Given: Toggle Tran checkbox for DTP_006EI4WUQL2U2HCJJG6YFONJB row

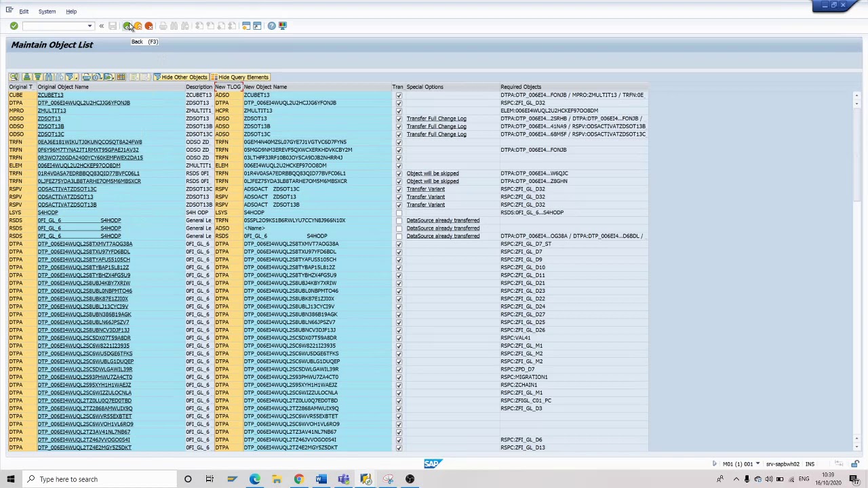Looking at the screenshot, I should [399, 103].
